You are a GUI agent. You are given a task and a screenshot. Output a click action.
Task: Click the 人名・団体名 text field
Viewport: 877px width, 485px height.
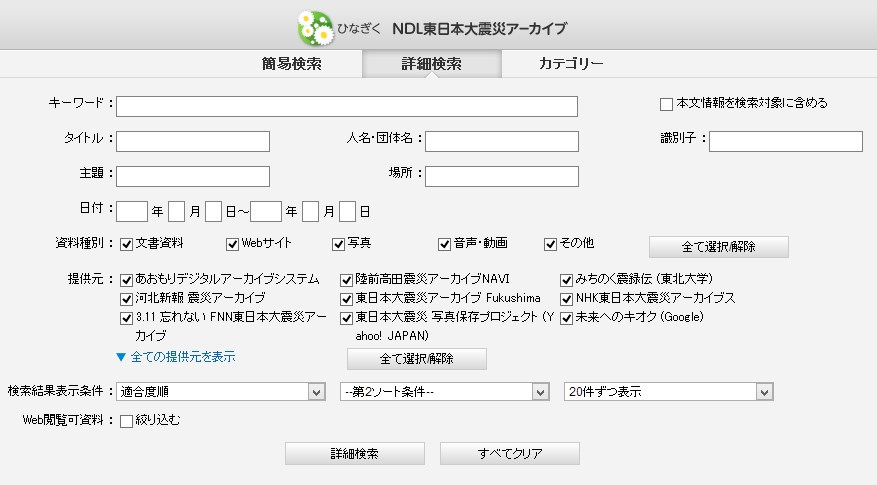(x=502, y=142)
